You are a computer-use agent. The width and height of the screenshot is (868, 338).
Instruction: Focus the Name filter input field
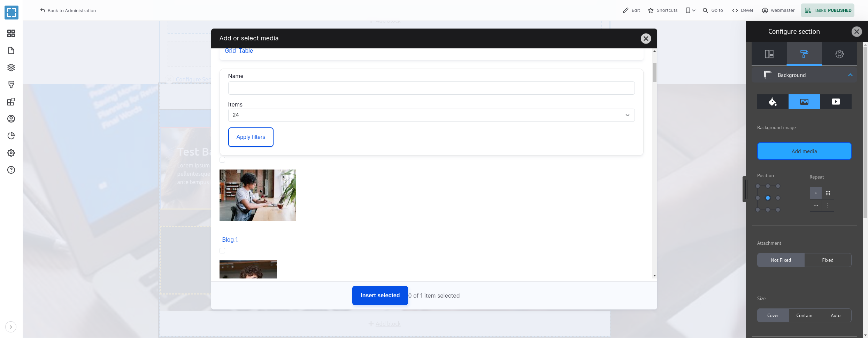[431, 88]
